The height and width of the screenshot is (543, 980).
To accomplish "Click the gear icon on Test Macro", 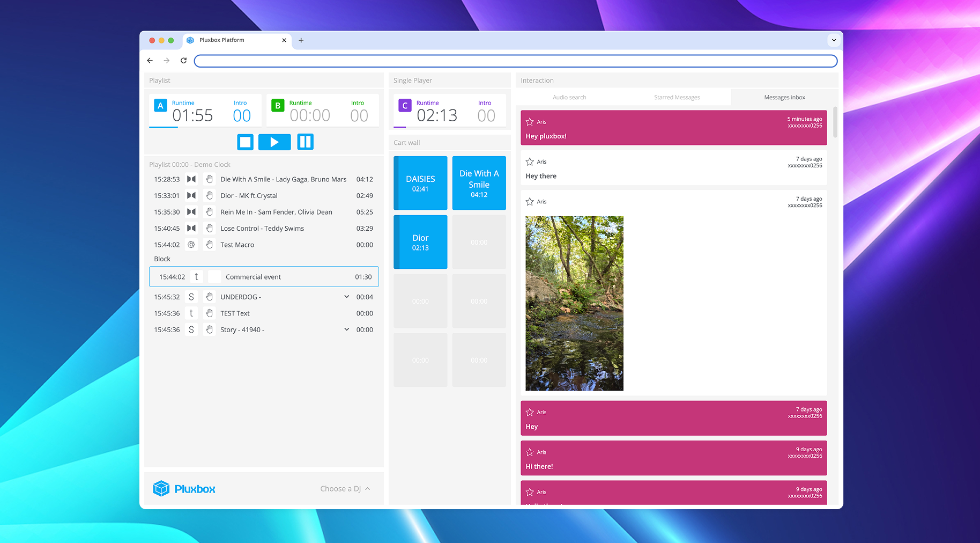I will click(191, 245).
